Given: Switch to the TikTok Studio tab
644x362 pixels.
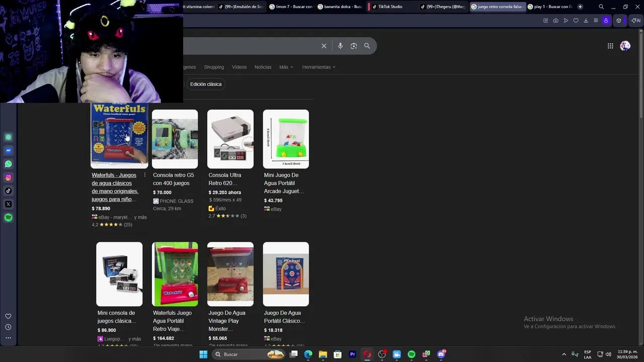Looking at the screenshot, I should (391, 7).
